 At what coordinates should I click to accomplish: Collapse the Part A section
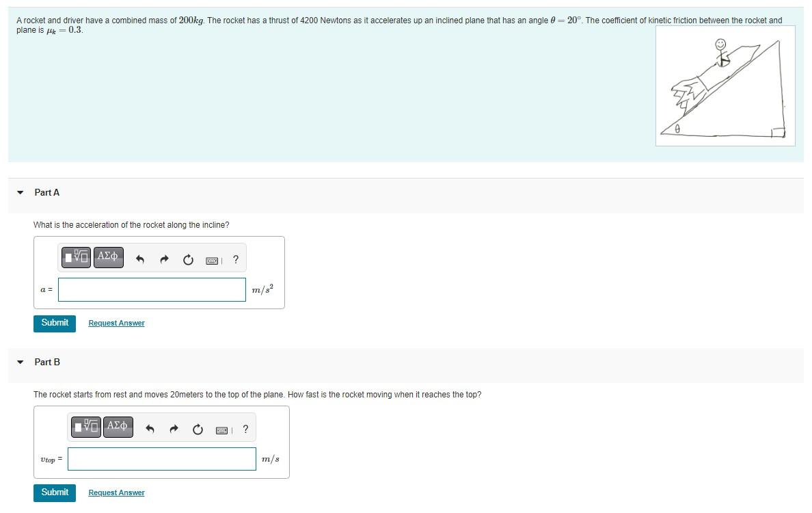pyautogui.click(x=21, y=192)
